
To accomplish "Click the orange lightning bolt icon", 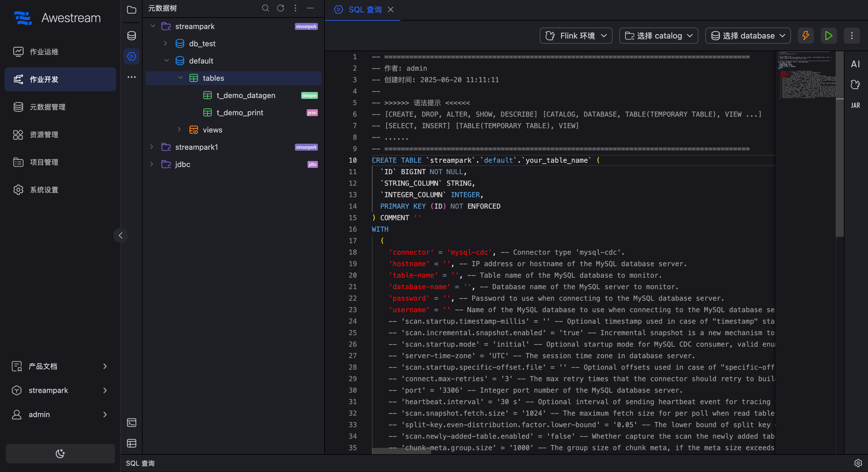I will click(805, 36).
